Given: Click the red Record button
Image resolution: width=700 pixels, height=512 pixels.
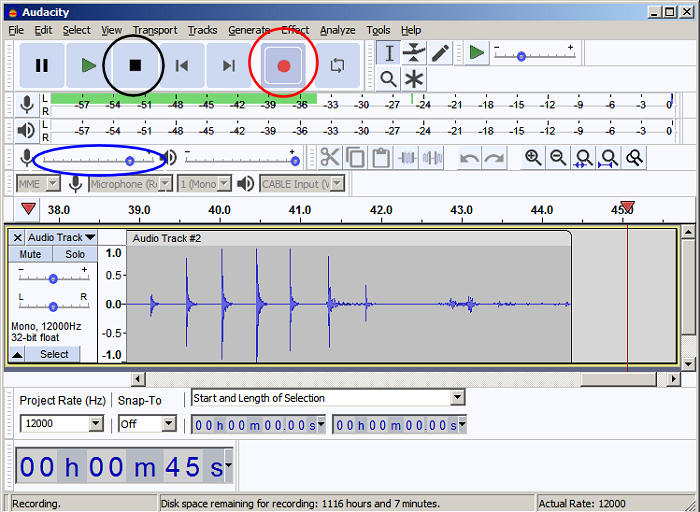Looking at the screenshot, I should [283, 66].
